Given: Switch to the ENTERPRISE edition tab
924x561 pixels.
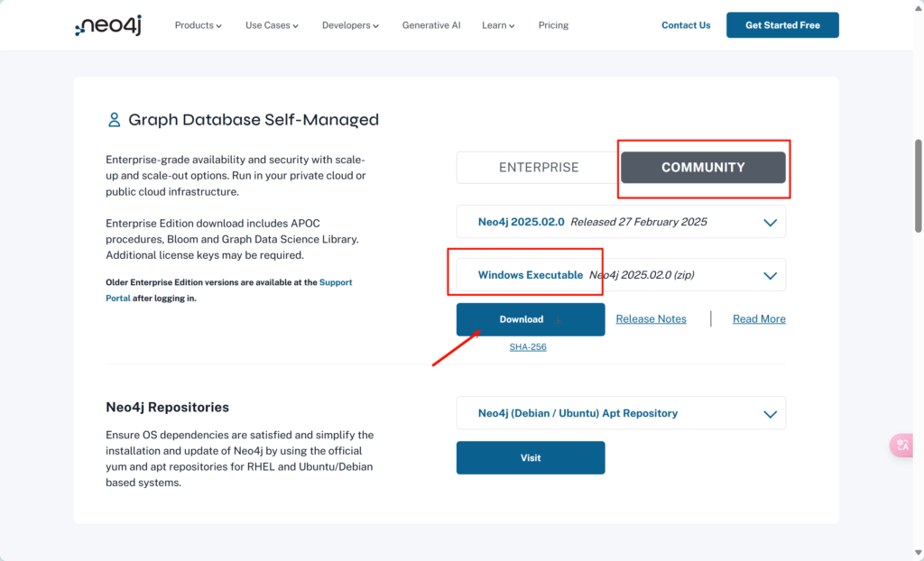Looking at the screenshot, I should pos(539,168).
